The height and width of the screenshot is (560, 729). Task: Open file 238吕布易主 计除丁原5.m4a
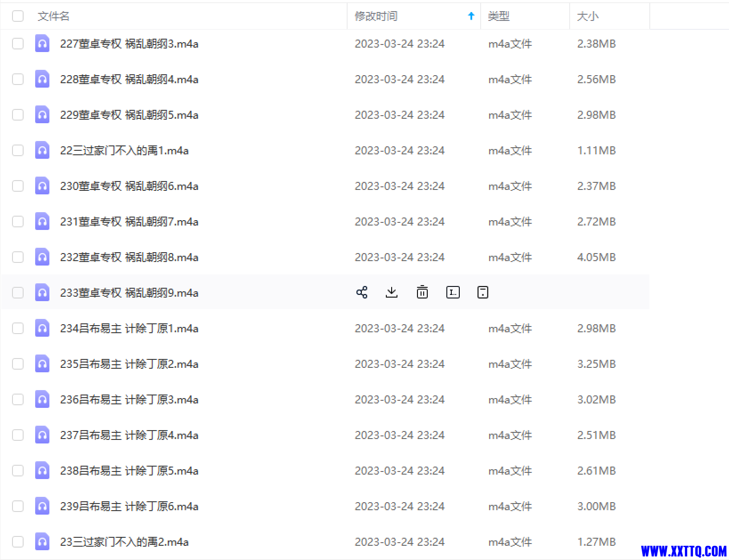129,471
